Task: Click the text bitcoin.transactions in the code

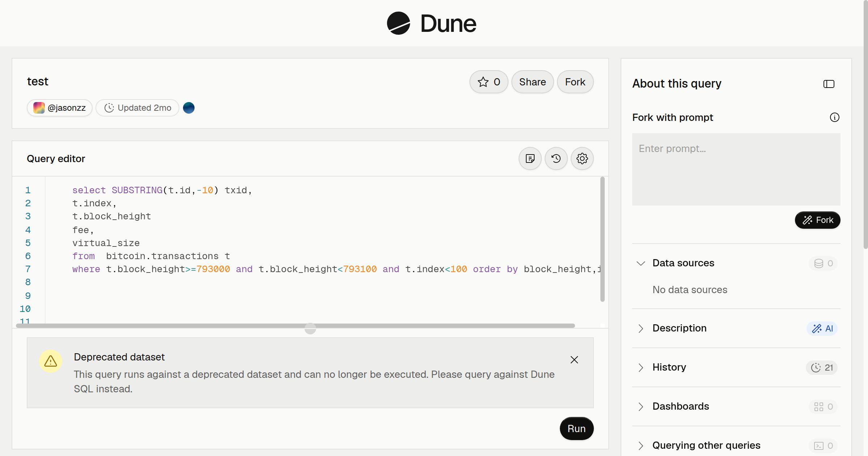Action: pos(162,256)
